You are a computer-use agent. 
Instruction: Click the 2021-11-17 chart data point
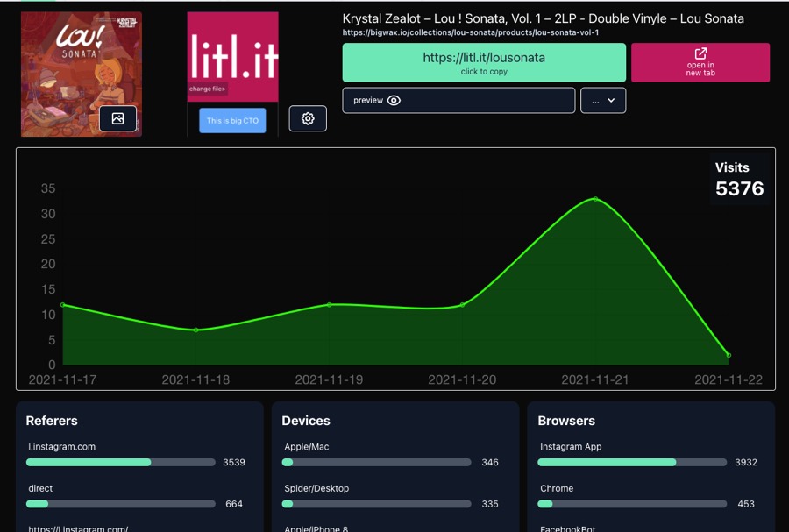pos(63,305)
